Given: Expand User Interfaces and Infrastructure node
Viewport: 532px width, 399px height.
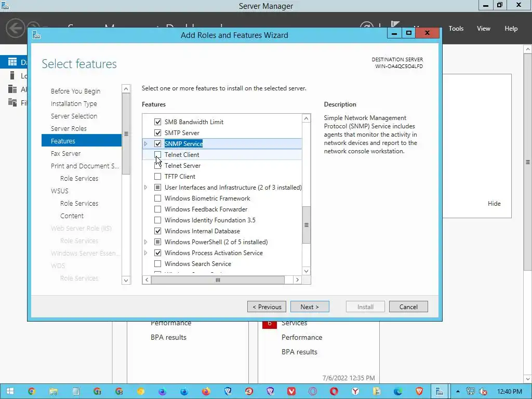Looking at the screenshot, I should pyautogui.click(x=146, y=187).
